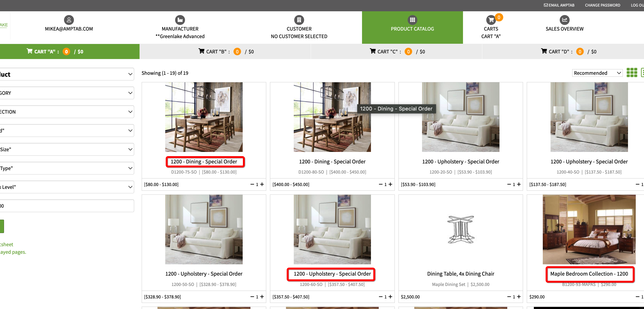
Task: Click the user account icon above MIKEA@AMPTAB.COM
Action: (x=69, y=20)
